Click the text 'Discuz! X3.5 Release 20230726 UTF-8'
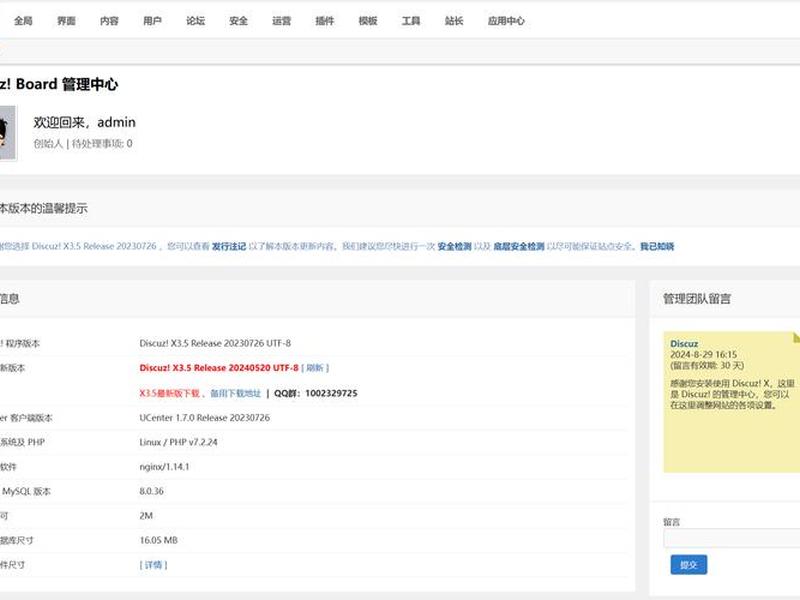The width and height of the screenshot is (800, 600). coord(215,343)
